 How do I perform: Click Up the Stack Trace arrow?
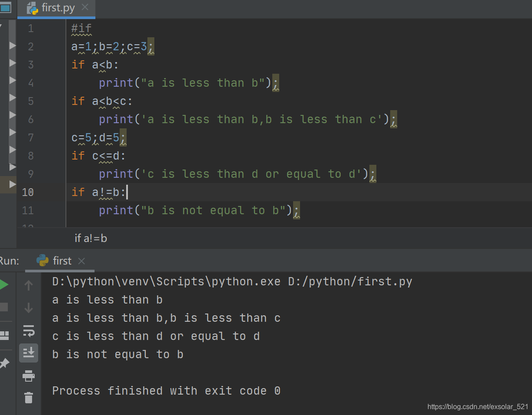[29, 285]
